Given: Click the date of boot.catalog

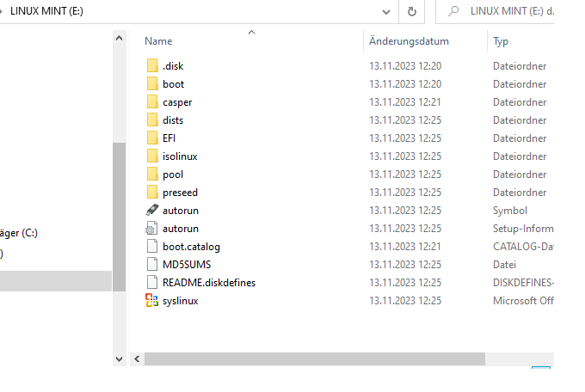Looking at the screenshot, I should click(x=405, y=247).
